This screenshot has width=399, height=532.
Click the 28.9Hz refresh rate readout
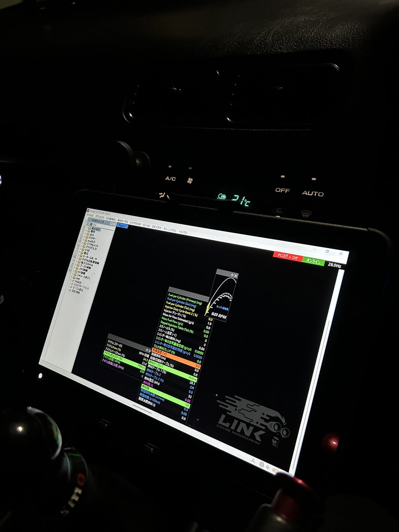pos(334,265)
